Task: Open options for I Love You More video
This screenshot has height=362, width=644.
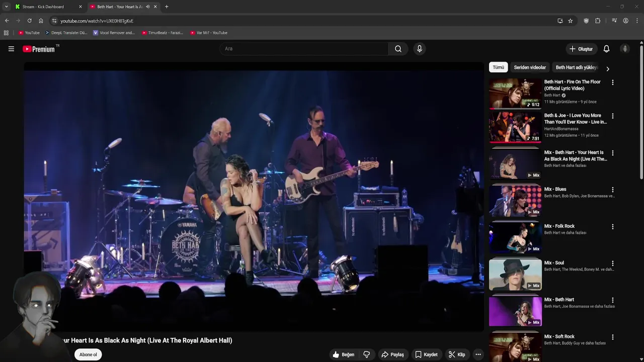Action: click(x=612, y=116)
